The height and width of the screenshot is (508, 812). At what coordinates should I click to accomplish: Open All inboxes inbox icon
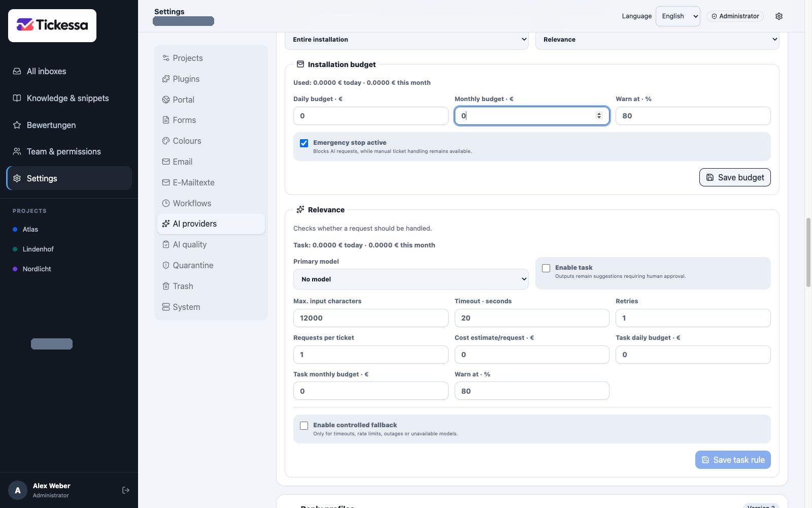coord(17,71)
